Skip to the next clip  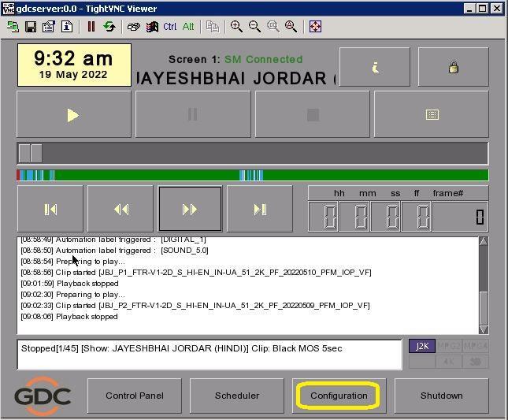(260, 209)
